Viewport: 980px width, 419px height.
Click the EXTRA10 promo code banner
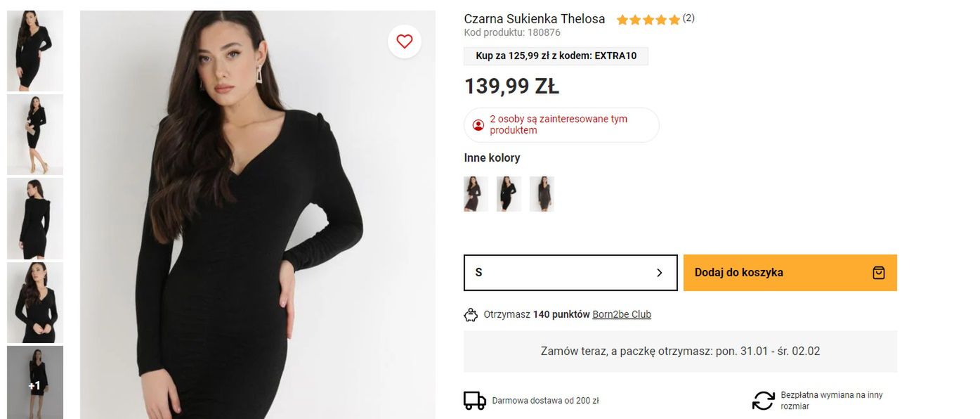[x=555, y=56]
